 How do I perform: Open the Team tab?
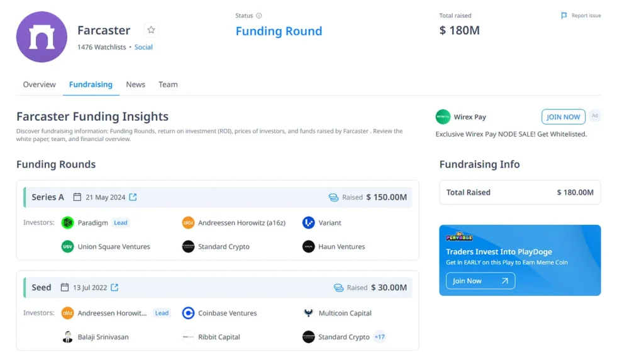[x=168, y=84]
